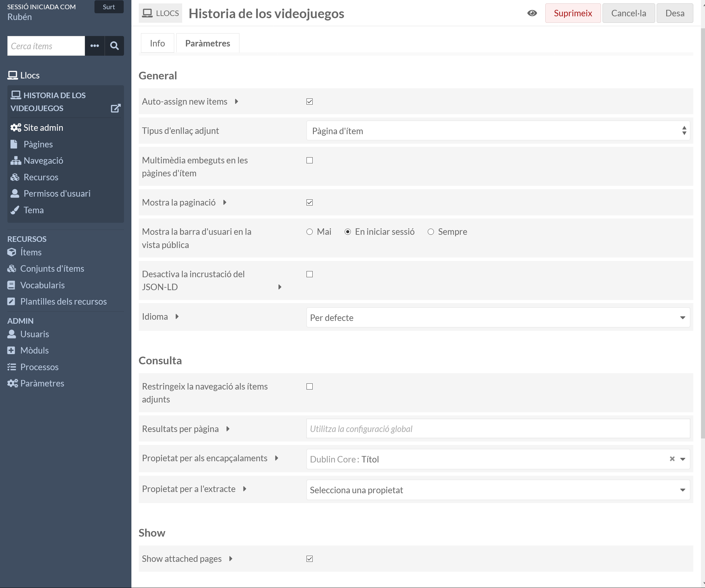Toggle Auto-assign new items checkbox
Viewport: 705px width, 588px height.
pyautogui.click(x=310, y=102)
